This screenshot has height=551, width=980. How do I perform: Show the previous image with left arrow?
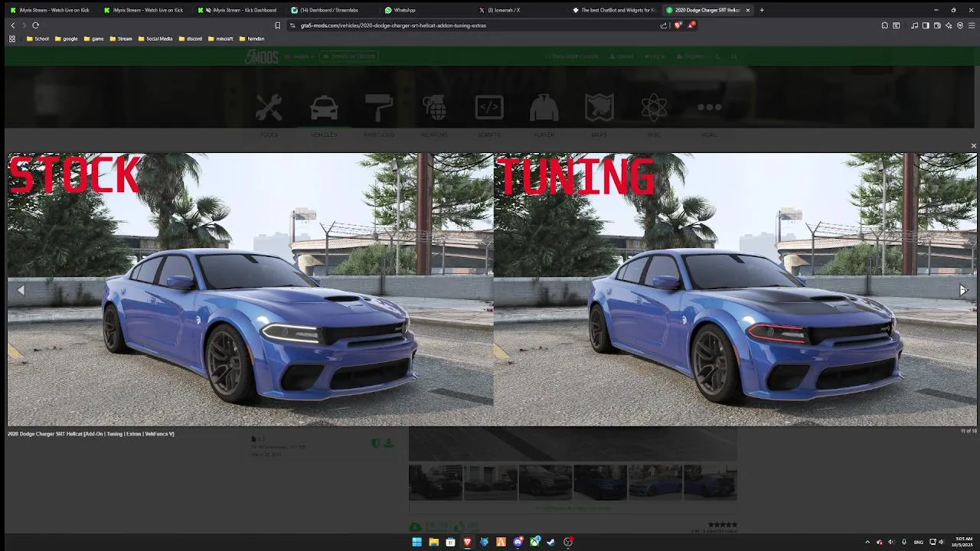(x=21, y=290)
